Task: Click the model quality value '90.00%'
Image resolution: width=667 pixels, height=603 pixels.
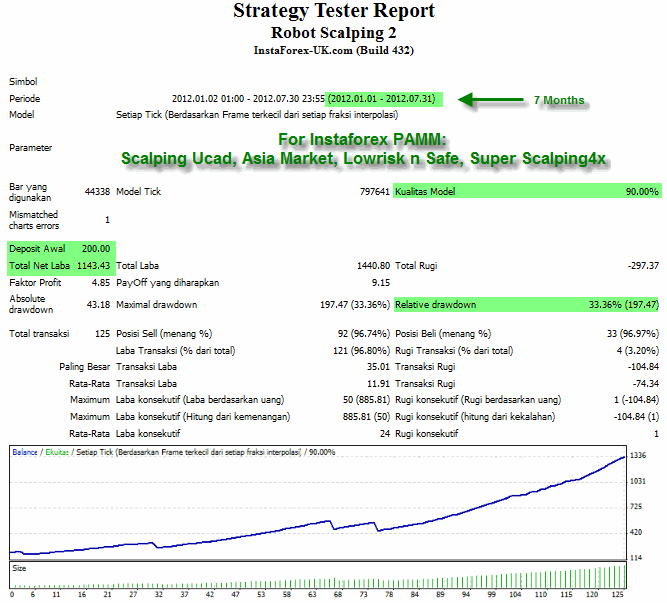Action: (642, 192)
